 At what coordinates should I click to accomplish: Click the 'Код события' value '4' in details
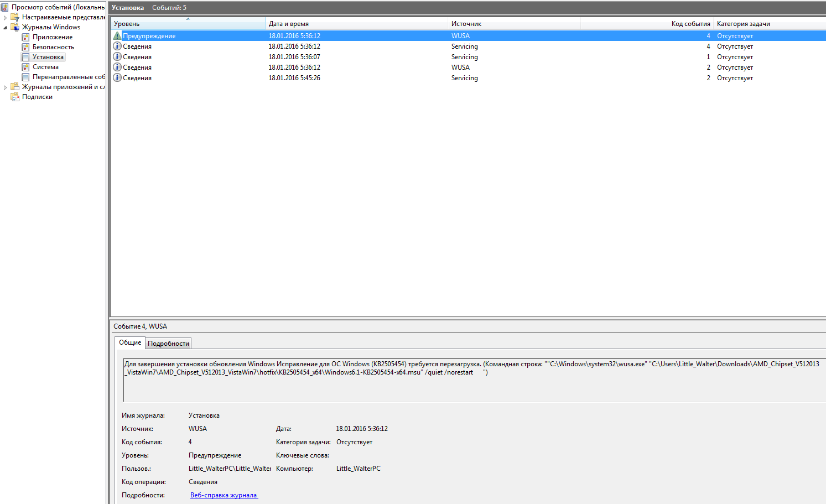coord(190,442)
